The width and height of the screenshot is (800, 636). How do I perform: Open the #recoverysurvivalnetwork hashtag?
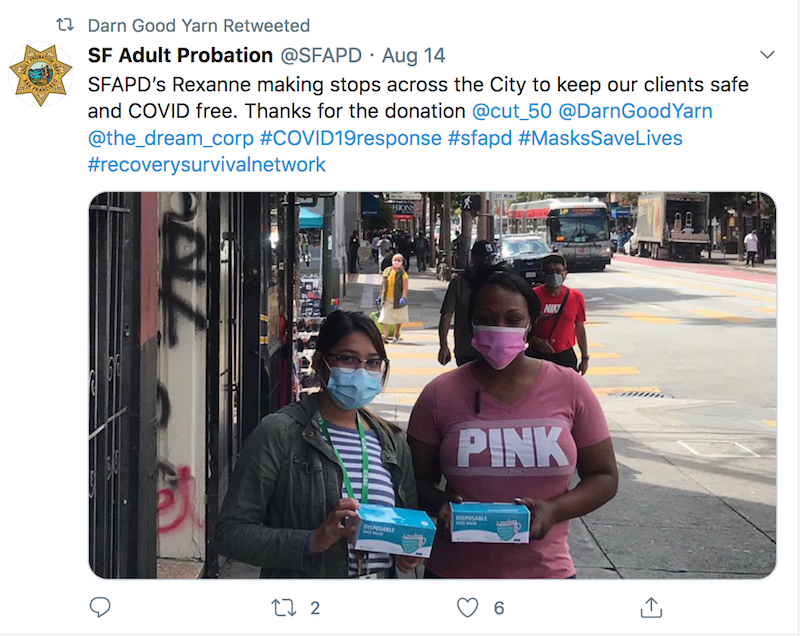pos(207,165)
